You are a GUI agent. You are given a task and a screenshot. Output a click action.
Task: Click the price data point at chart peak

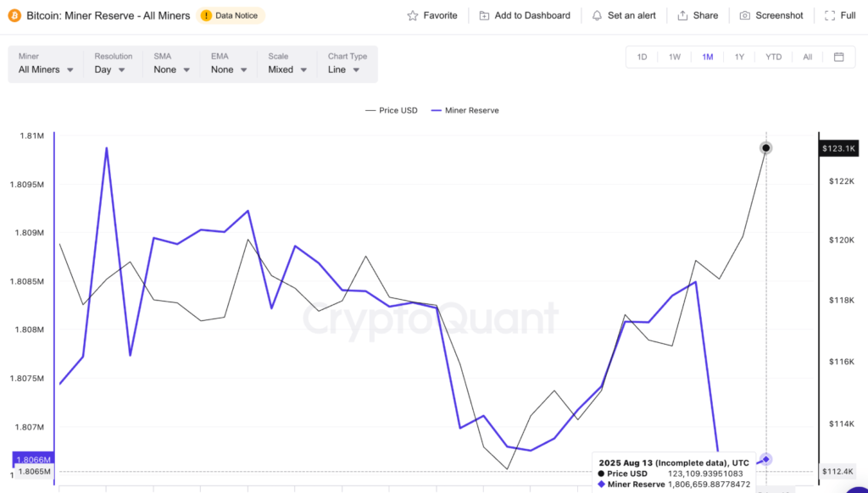765,148
